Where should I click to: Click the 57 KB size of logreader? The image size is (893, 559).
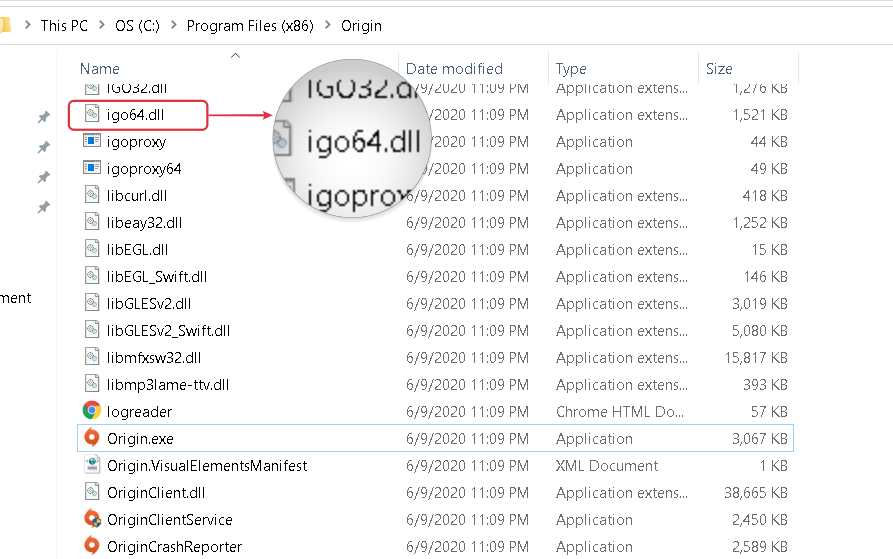pos(769,412)
